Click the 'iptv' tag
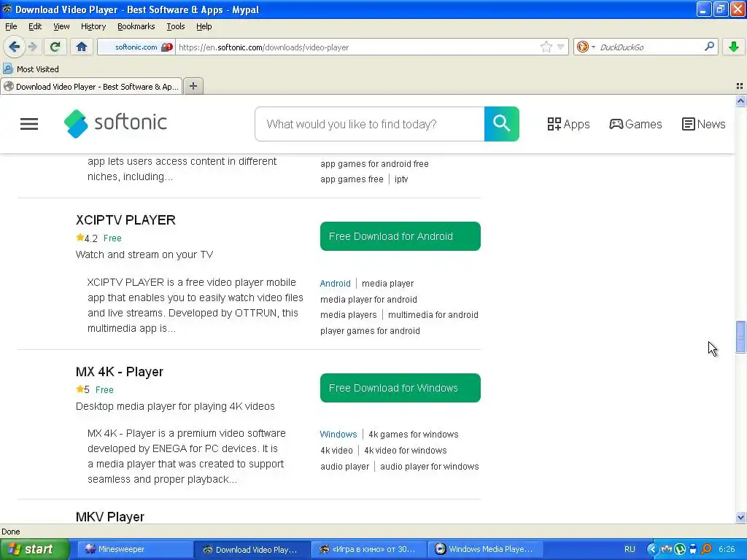 (401, 179)
